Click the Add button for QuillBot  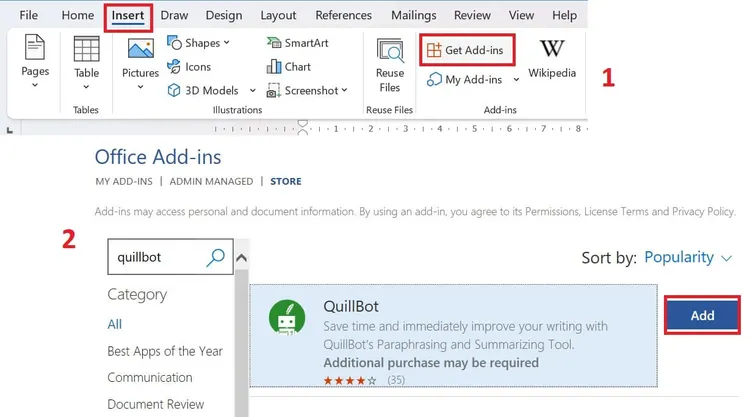(x=702, y=315)
